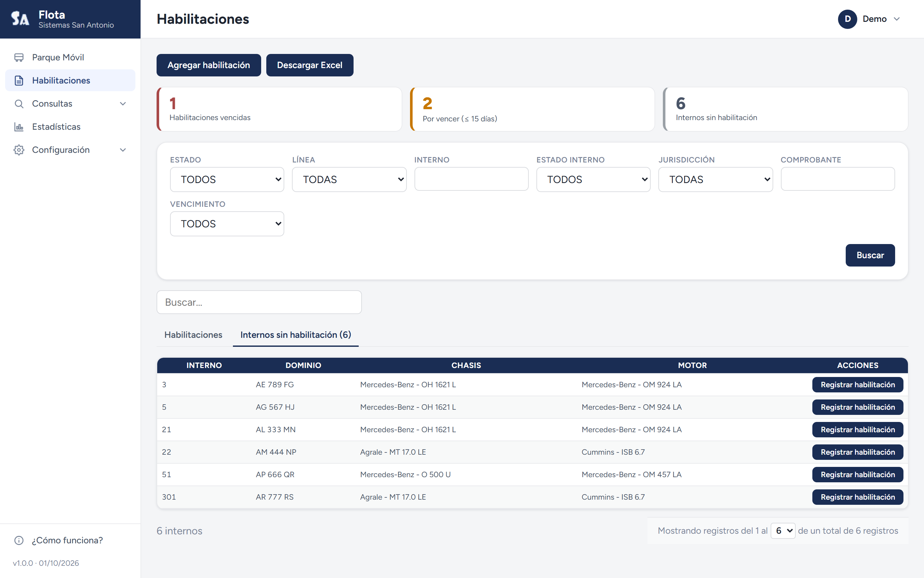Screen dimensions: 924x578
Task: Sort by the DOMINIO column header
Action: [x=303, y=365]
